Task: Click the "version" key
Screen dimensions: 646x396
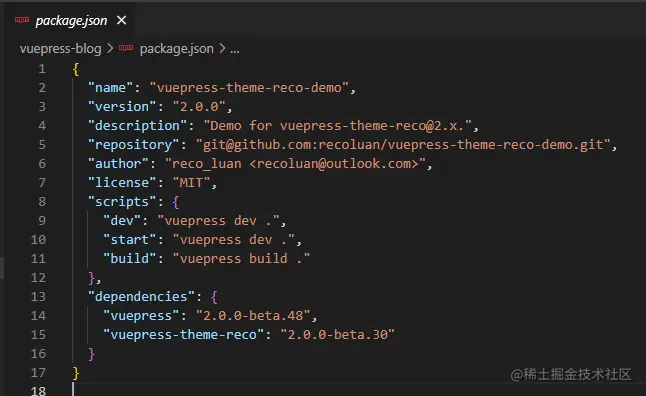Action: coord(122,107)
